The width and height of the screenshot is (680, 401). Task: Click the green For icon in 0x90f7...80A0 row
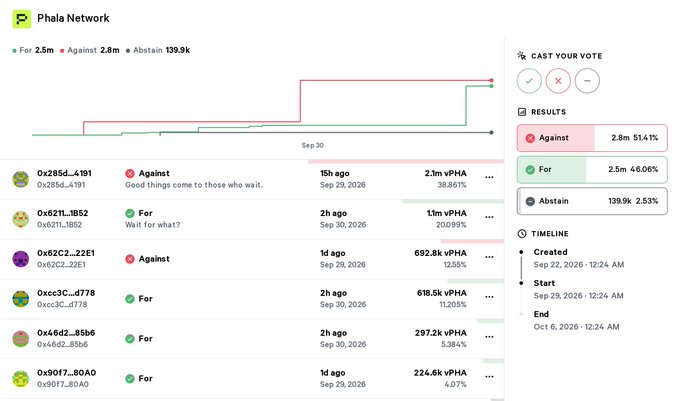tap(130, 378)
